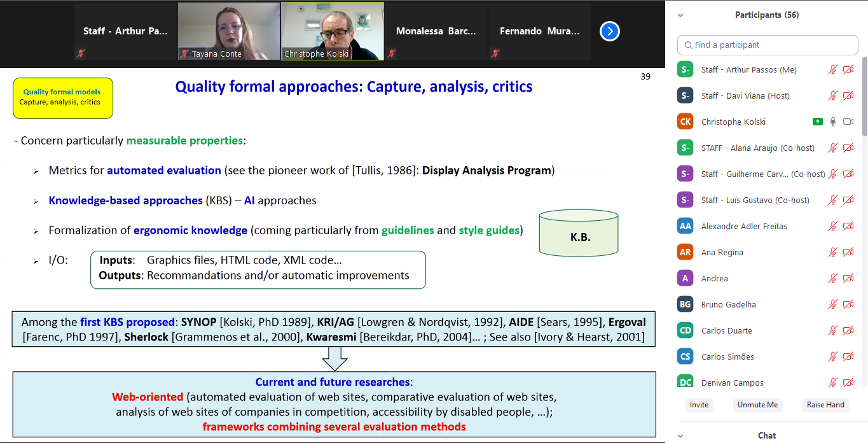868x443 pixels.
Task: Select Andrea in the participant list
Action: pyautogui.click(x=714, y=278)
